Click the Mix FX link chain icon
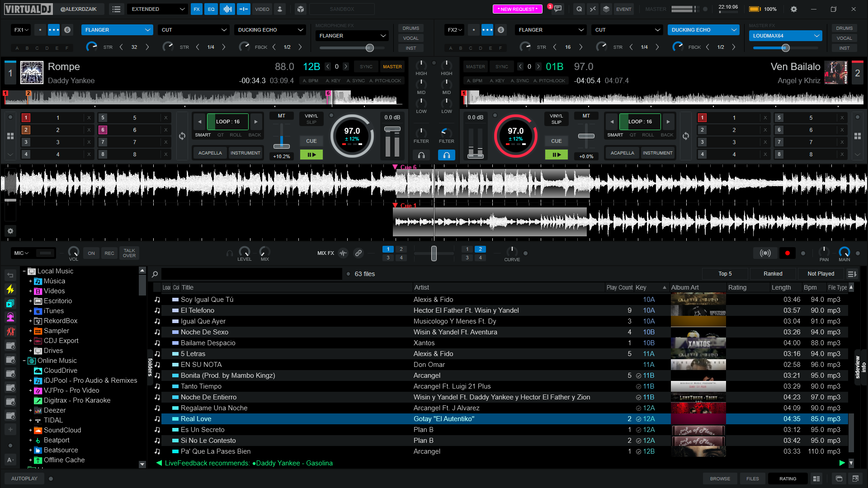 (x=359, y=253)
